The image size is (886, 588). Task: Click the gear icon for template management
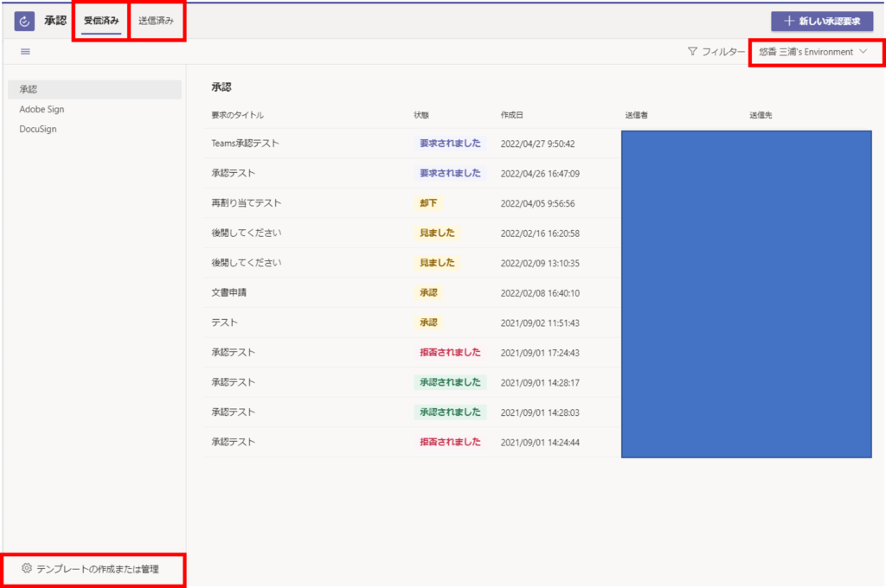[x=26, y=568]
